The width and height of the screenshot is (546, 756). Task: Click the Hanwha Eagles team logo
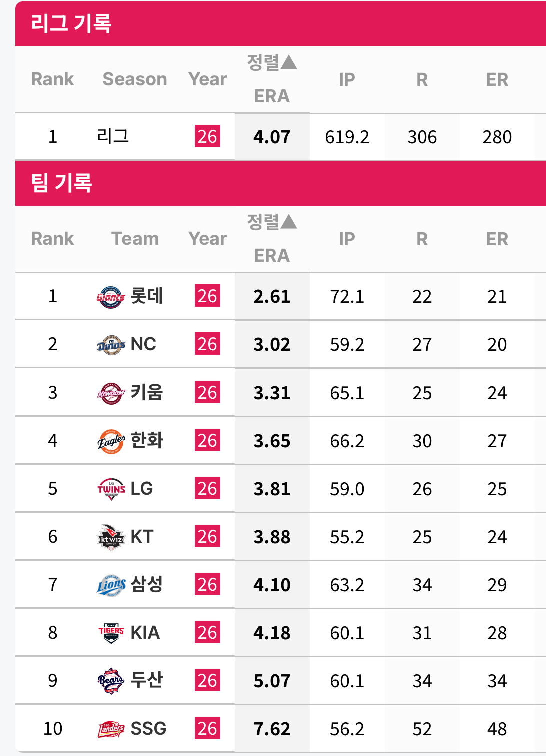point(110,442)
